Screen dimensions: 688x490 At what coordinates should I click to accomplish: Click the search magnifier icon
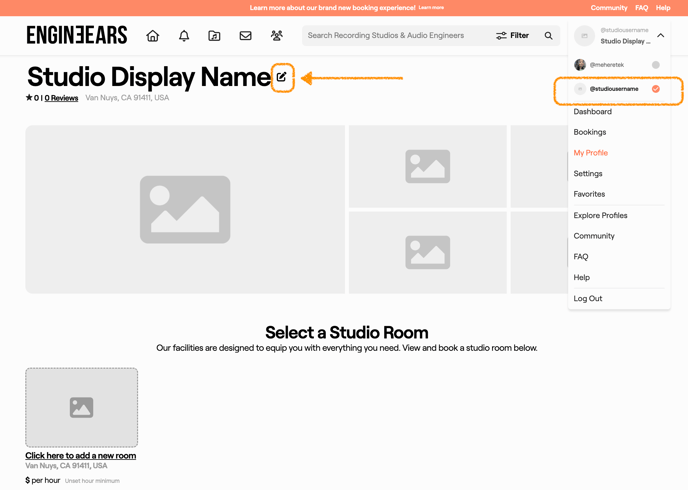click(x=548, y=36)
